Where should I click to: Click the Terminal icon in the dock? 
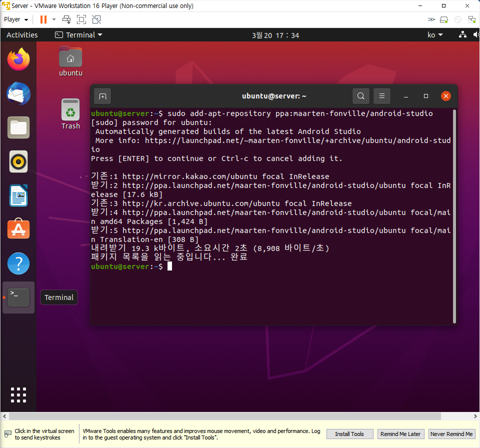(18, 297)
